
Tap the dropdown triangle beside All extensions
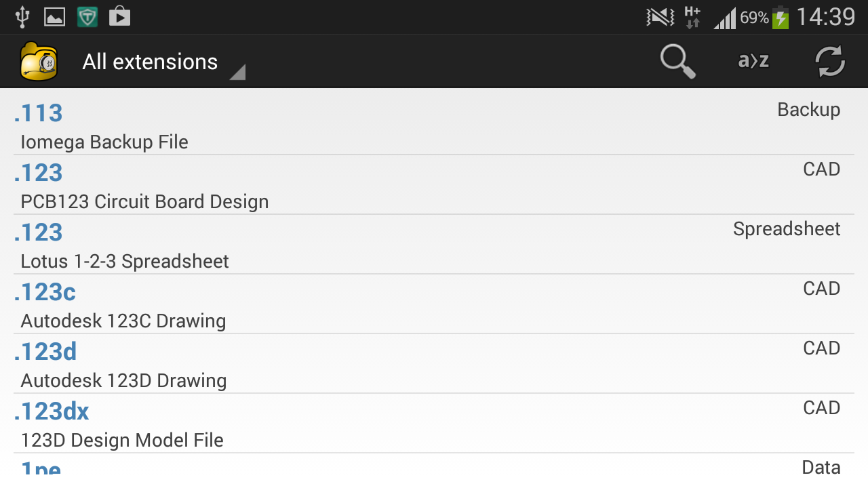[x=237, y=72]
